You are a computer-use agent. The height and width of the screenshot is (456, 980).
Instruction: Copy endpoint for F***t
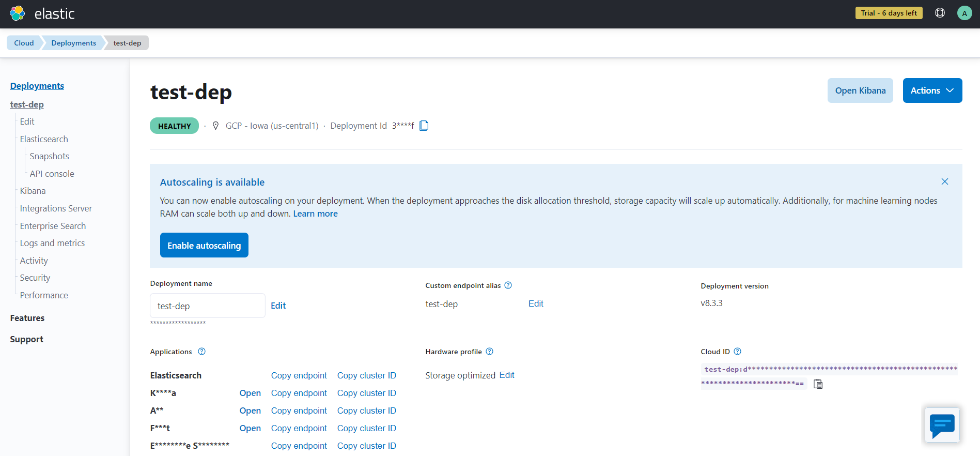tap(299, 428)
